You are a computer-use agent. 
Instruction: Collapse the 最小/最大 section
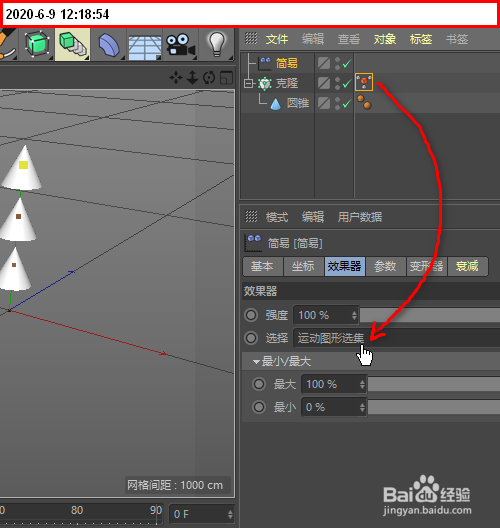[256, 362]
